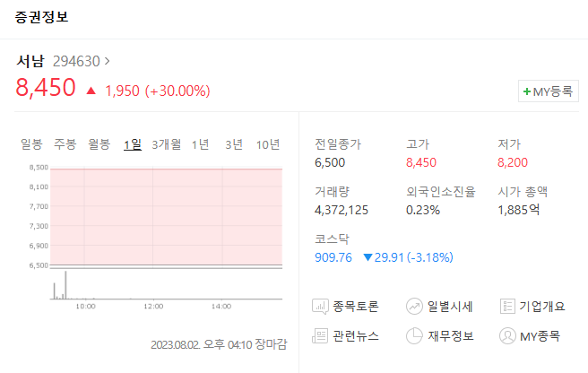Click the current price 8,450
The height and width of the screenshot is (373, 588).
(x=46, y=88)
